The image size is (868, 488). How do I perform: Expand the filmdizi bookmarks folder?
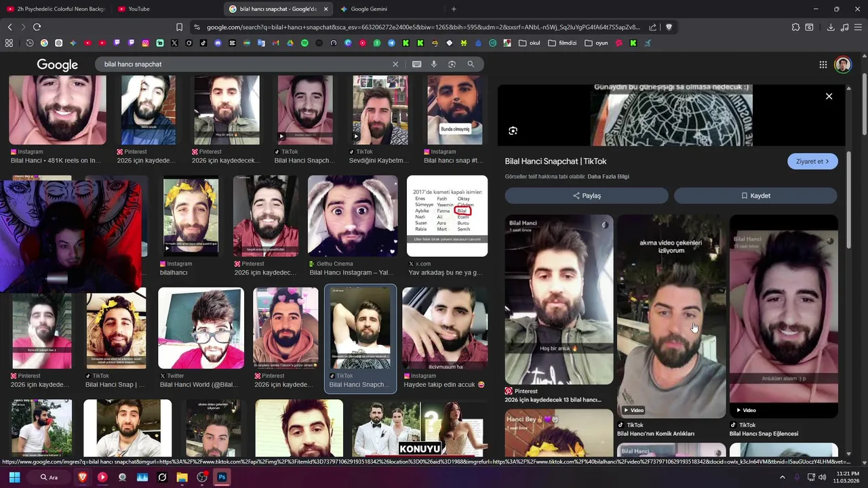(563, 43)
